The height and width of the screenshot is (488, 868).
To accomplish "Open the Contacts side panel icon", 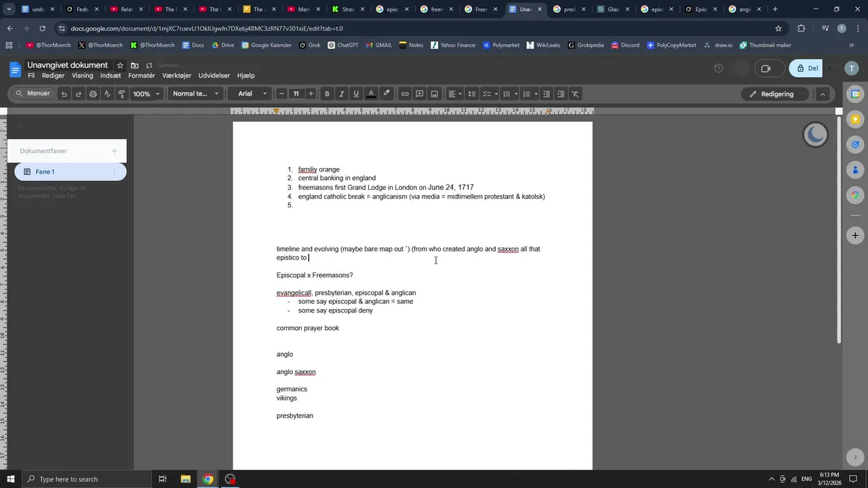I will pyautogui.click(x=856, y=169).
